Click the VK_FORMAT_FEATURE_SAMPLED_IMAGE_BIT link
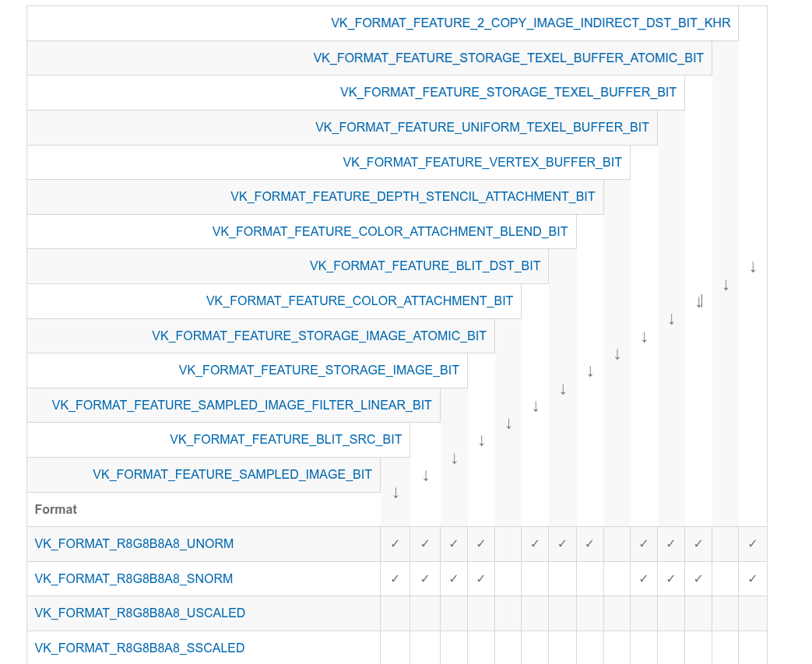Viewport: 812px width, 664px height. tap(233, 474)
